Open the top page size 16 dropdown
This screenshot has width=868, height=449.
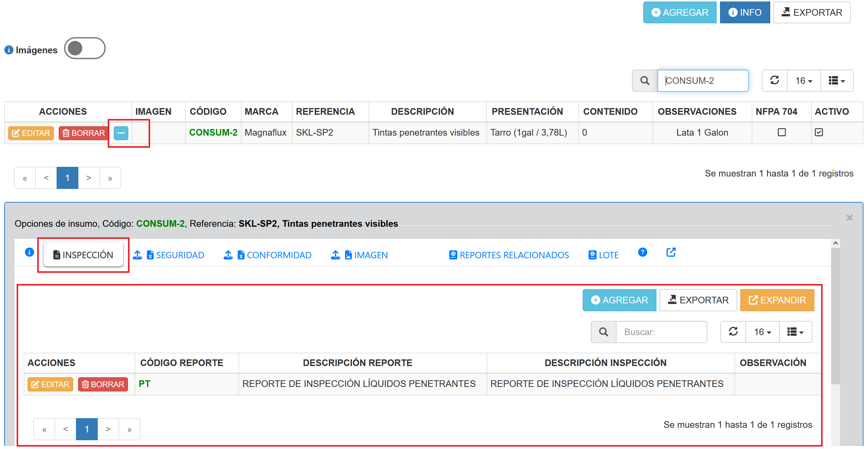click(x=804, y=81)
